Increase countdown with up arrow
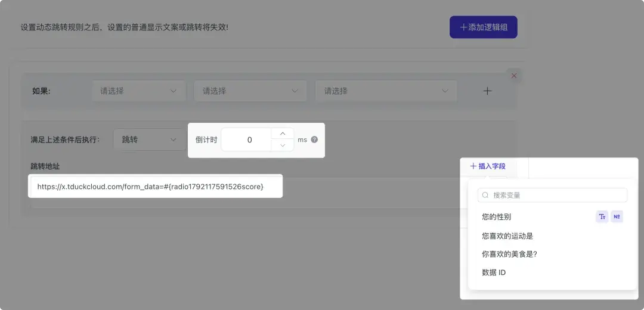This screenshot has width=644, height=310. [x=283, y=134]
